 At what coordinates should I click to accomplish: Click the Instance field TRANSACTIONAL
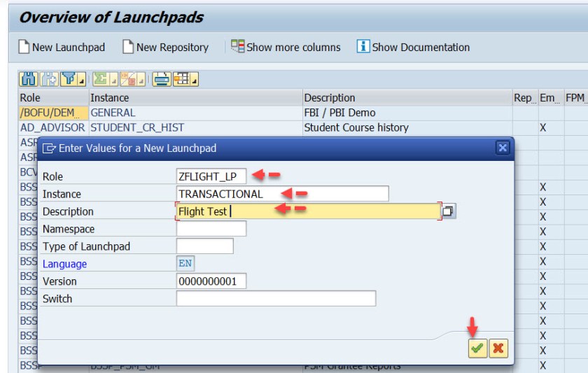pos(282,194)
